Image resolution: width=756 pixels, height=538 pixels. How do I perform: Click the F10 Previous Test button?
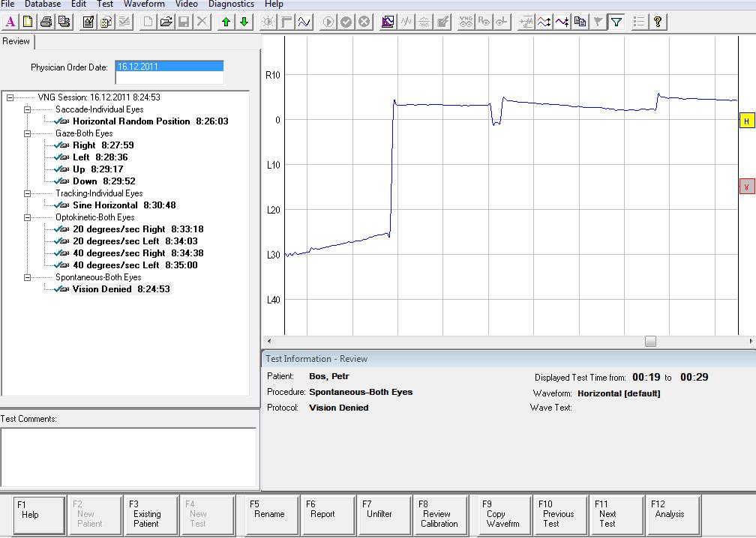click(x=561, y=516)
